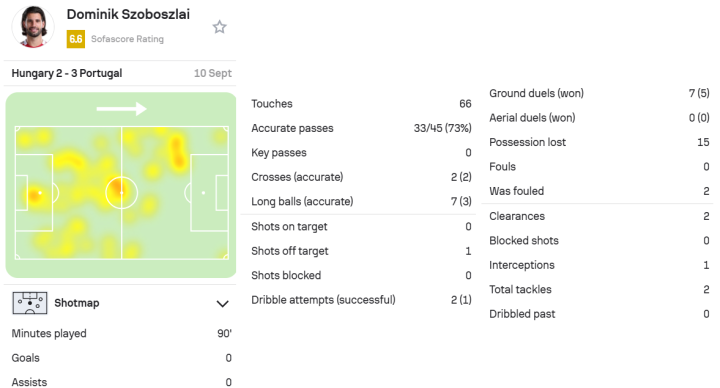Click the Minutes played row
The height and width of the screenshot is (388, 720).
point(122,333)
